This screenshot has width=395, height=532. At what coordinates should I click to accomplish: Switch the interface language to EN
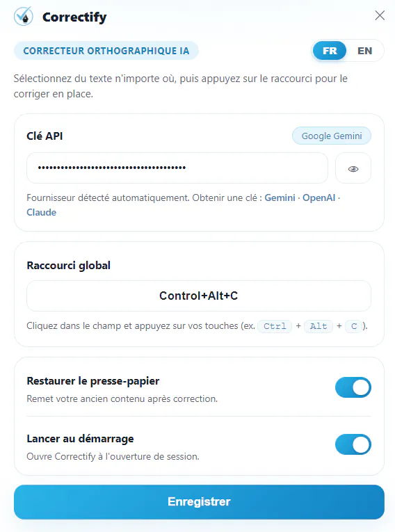coord(365,51)
